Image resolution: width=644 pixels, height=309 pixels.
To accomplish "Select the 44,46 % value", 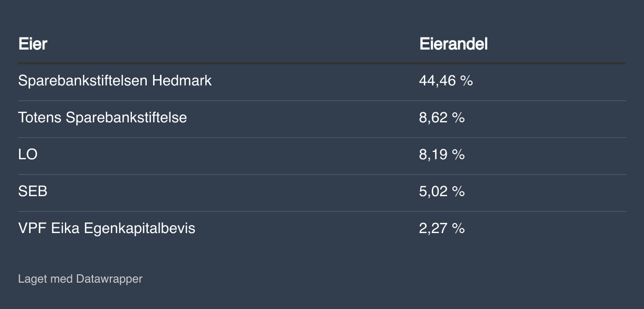I will coord(446,81).
